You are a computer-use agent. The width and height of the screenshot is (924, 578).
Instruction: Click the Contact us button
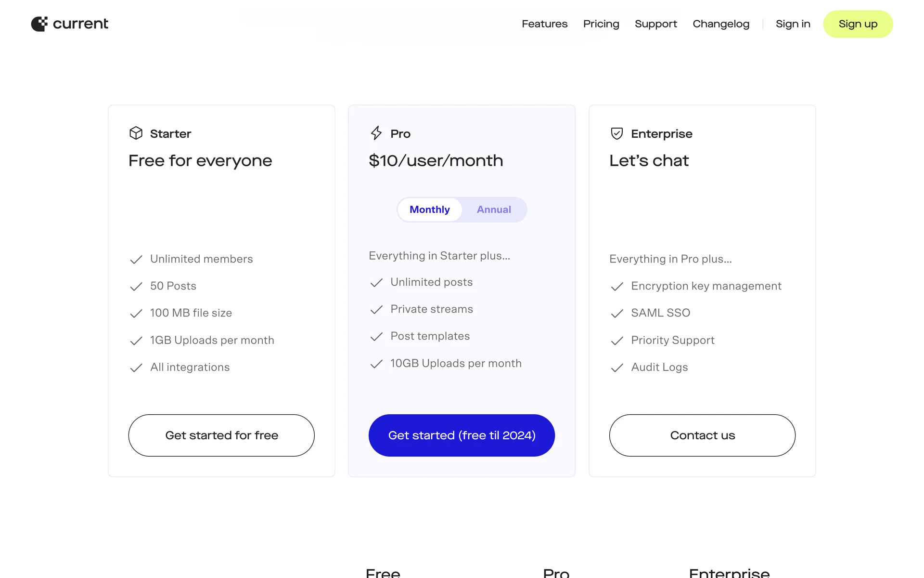[x=702, y=435]
